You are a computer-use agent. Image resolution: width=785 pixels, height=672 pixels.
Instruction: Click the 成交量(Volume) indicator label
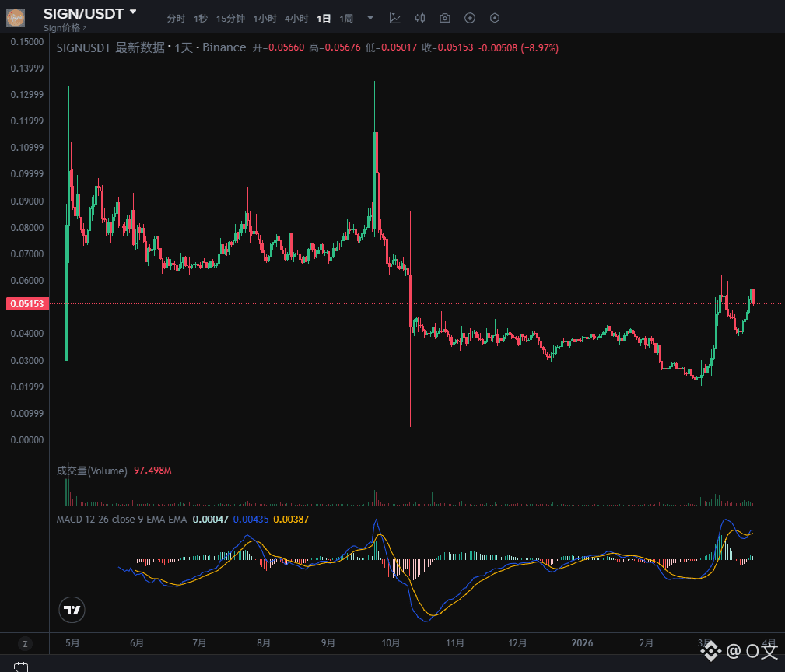[92, 471]
